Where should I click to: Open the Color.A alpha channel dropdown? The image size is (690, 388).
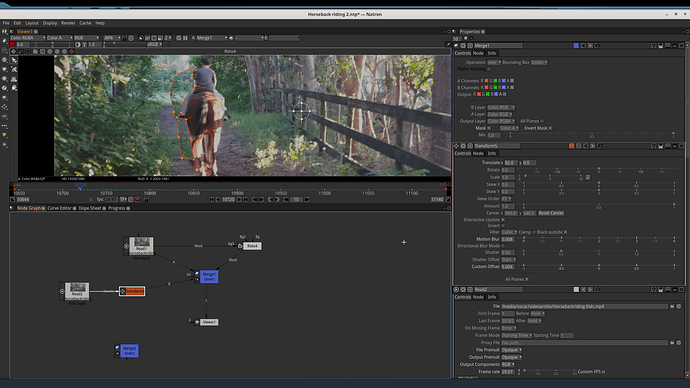click(59, 38)
